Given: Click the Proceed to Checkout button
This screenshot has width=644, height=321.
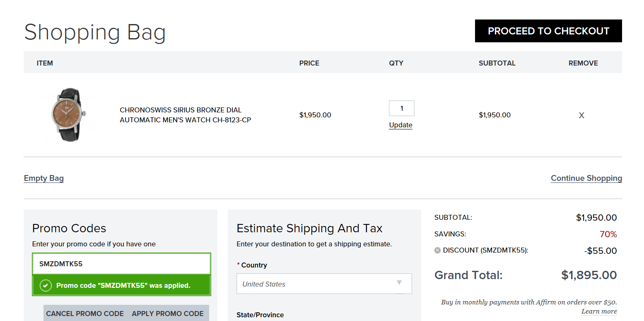Looking at the screenshot, I should click(x=548, y=31).
